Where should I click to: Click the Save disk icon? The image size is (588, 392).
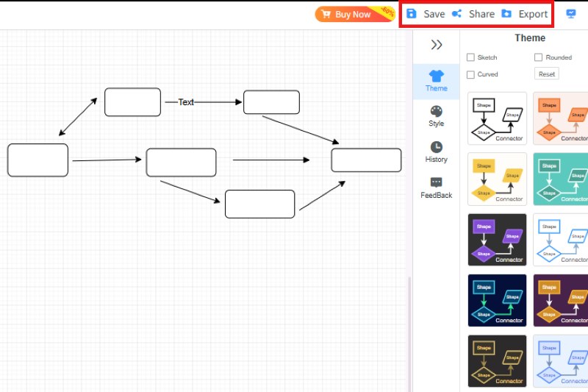coord(412,14)
